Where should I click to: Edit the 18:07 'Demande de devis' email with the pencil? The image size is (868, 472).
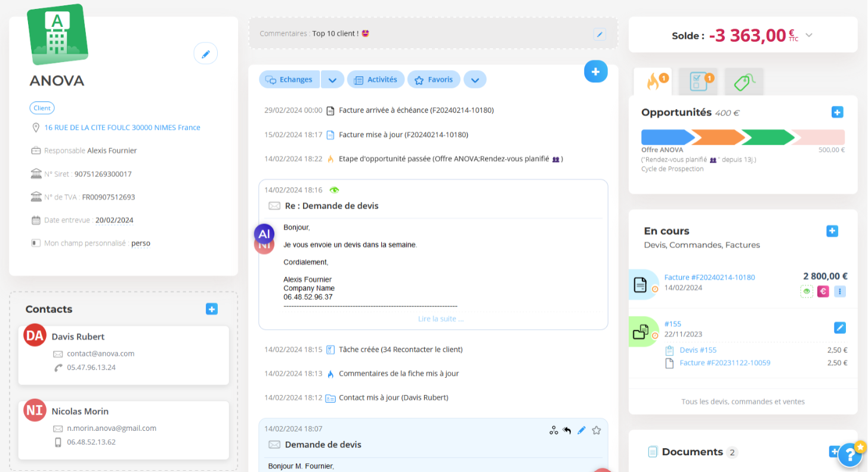(x=582, y=430)
